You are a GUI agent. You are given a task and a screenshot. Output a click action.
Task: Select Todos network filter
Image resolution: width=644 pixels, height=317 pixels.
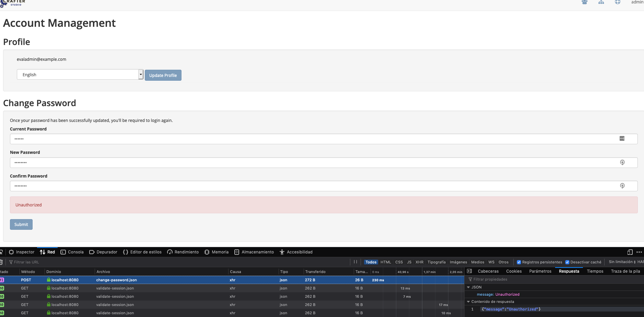pyautogui.click(x=371, y=262)
